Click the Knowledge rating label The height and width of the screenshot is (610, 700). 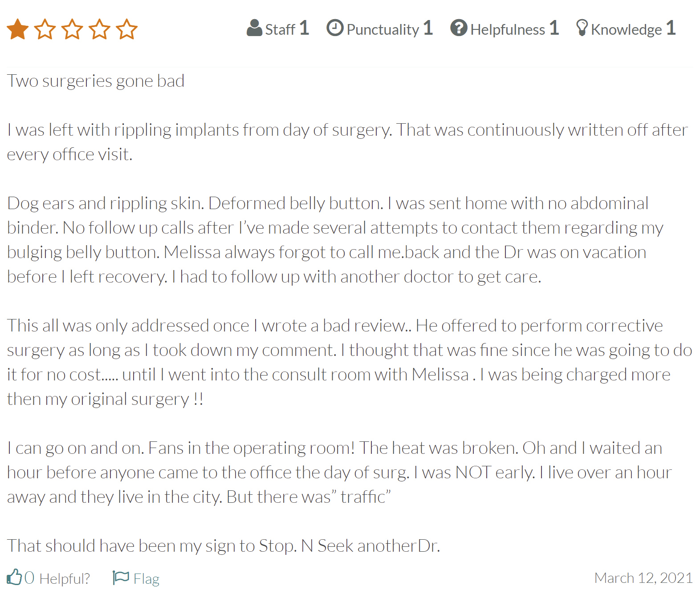[x=627, y=30]
